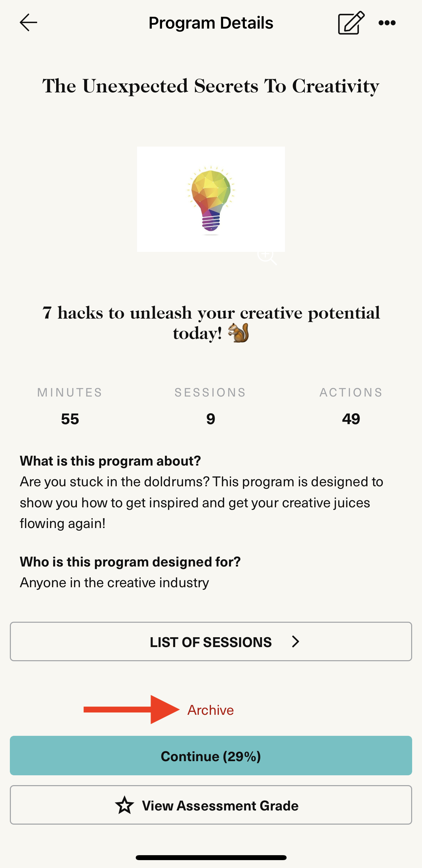
Task: Tap the program title The Unexpected Secrets To Creativity
Action: (x=211, y=86)
